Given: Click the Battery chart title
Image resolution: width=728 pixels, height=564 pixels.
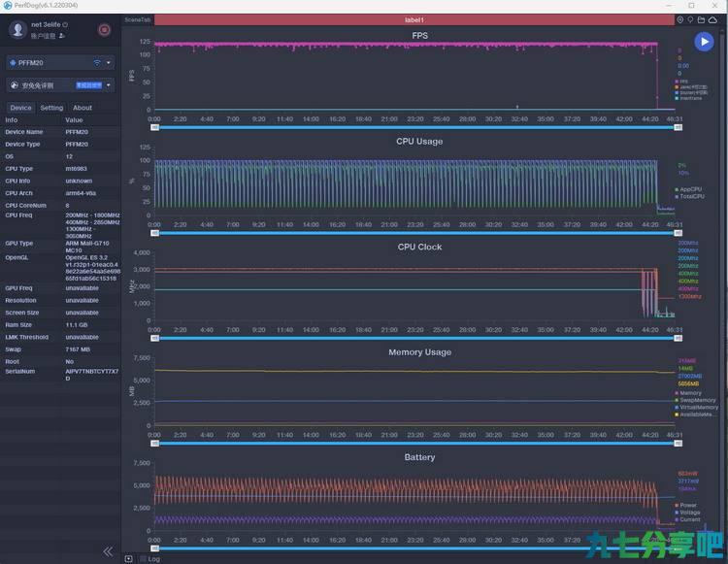Looking at the screenshot, I should 419,457.
